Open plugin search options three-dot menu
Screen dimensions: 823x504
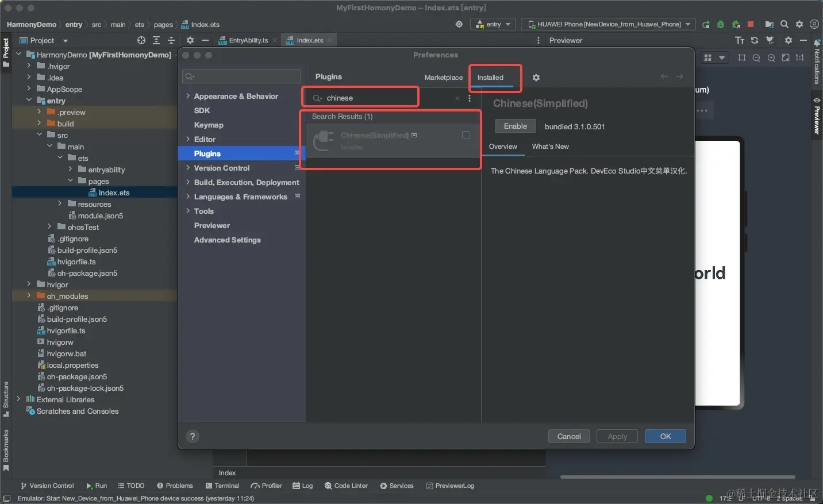click(470, 98)
